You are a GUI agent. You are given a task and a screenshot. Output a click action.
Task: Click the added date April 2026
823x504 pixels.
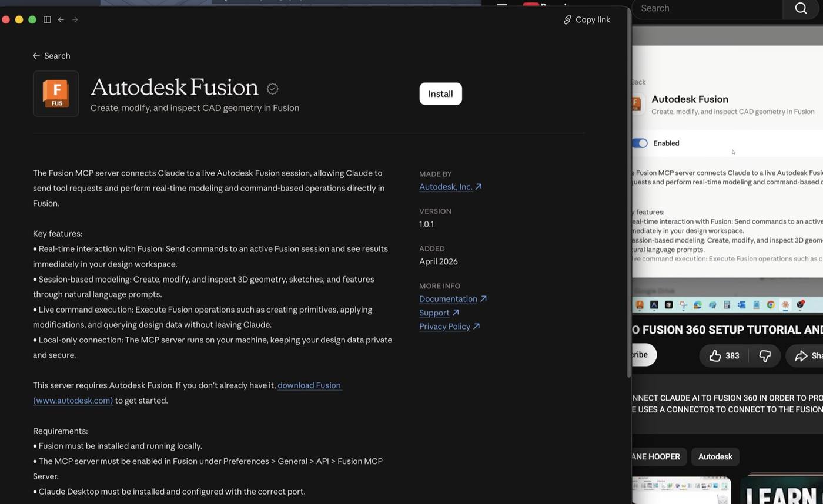pyautogui.click(x=438, y=262)
